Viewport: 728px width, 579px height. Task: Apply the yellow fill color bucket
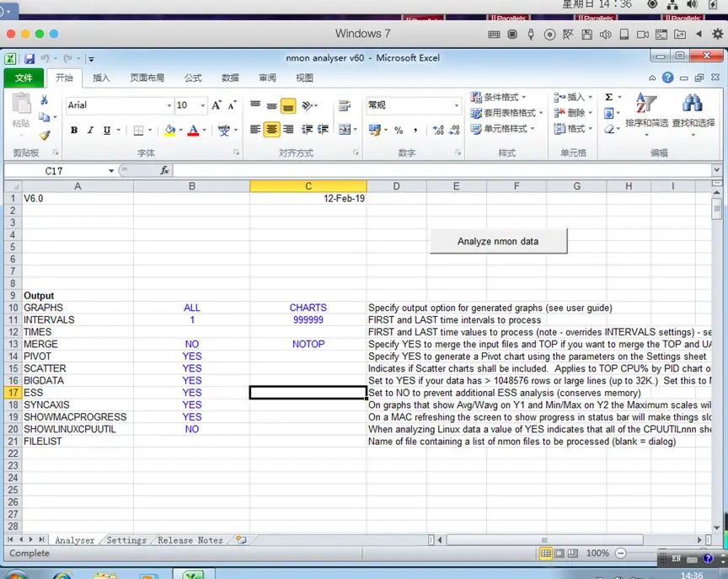click(x=170, y=130)
